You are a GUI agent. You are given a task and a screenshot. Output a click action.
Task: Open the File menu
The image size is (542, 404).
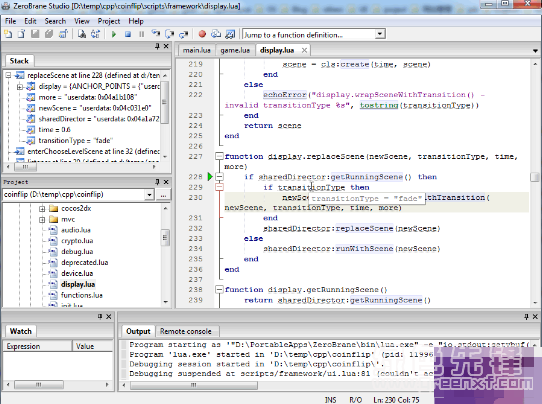(x=10, y=21)
